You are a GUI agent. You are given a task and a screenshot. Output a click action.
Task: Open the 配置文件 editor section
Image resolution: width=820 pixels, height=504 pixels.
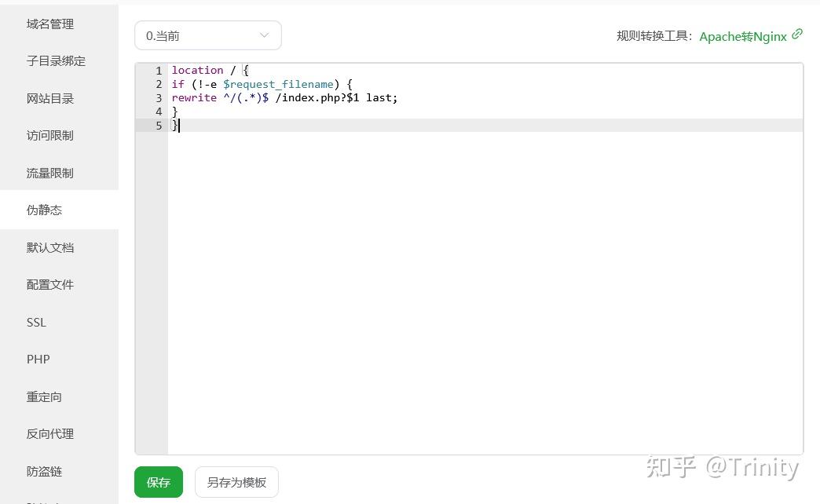click(49, 284)
